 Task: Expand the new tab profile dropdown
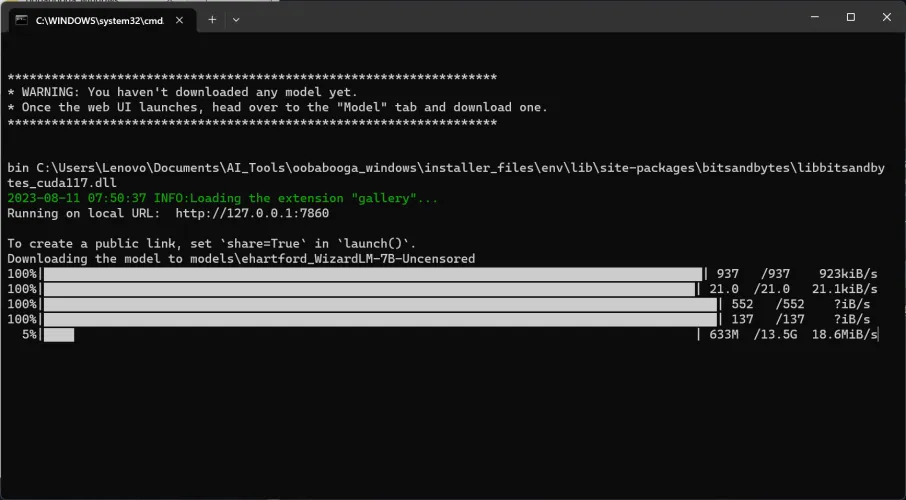pyautogui.click(x=236, y=19)
